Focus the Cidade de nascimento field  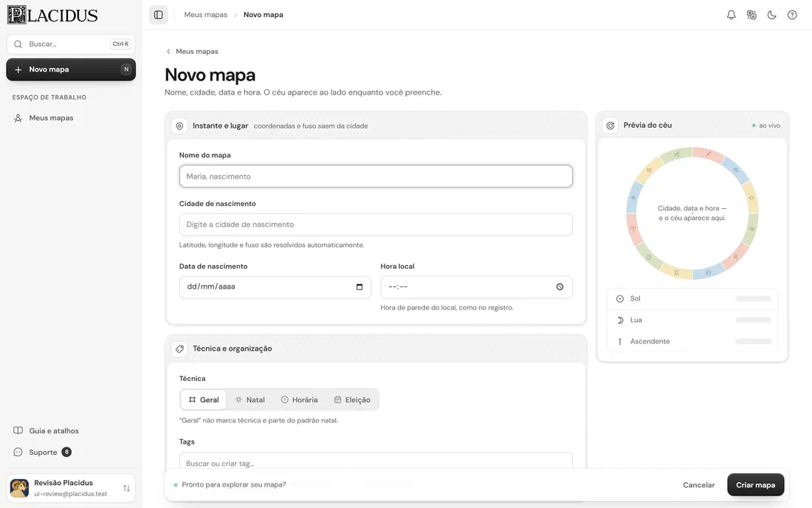(x=376, y=224)
